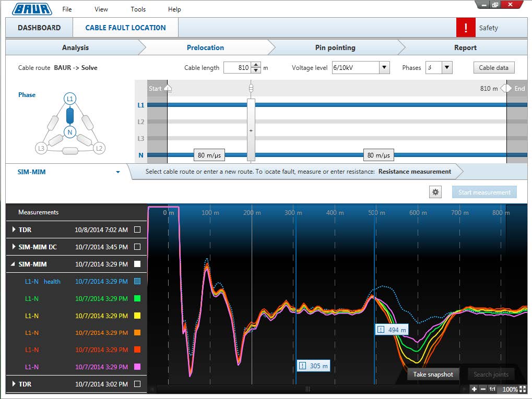This screenshot has width=532, height=399.
Task: Enable the SIM-MIM DC measurement checkbox
Action: coord(138,247)
